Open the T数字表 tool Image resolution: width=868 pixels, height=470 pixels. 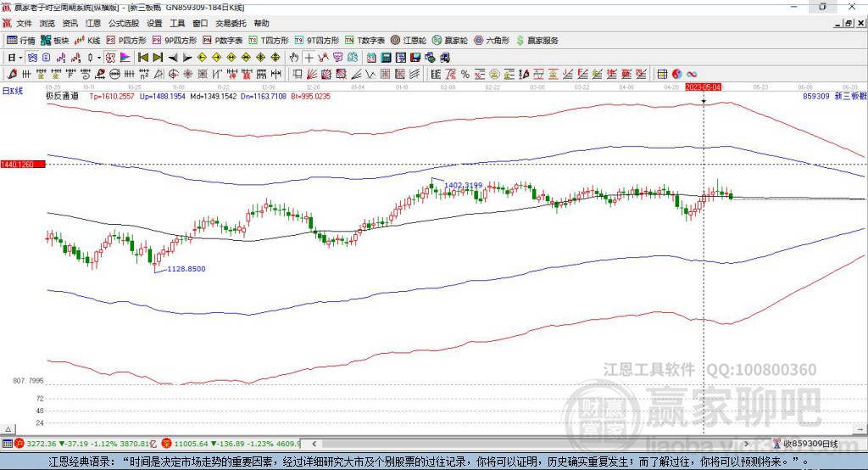[364, 41]
